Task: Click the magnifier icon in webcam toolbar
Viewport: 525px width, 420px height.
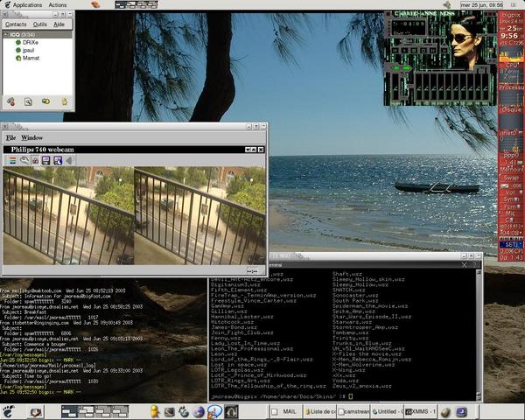Action: tap(24, 160)
